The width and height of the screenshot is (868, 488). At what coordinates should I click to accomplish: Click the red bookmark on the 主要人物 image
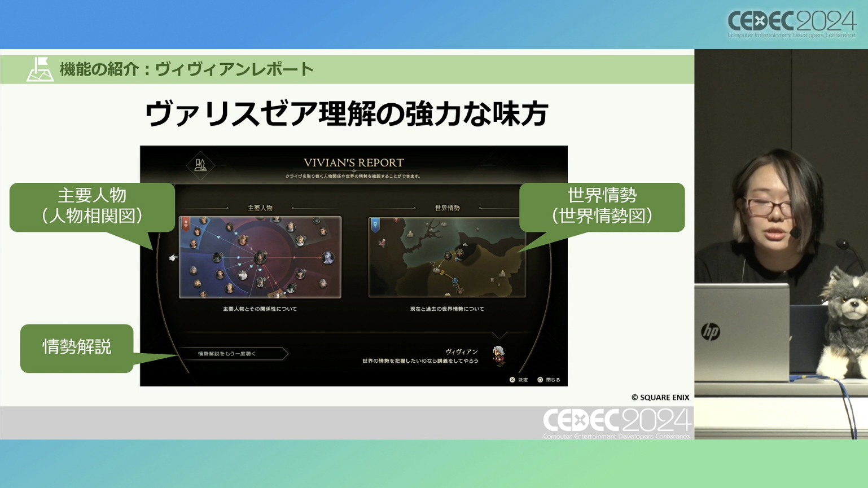pyautogui.click(x=186, y=224)
